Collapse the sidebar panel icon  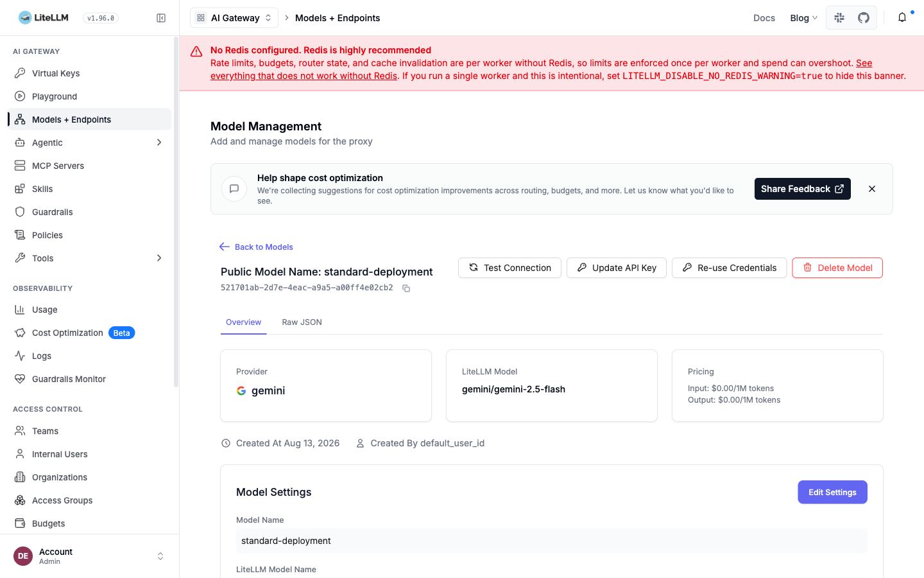[161, 18]
